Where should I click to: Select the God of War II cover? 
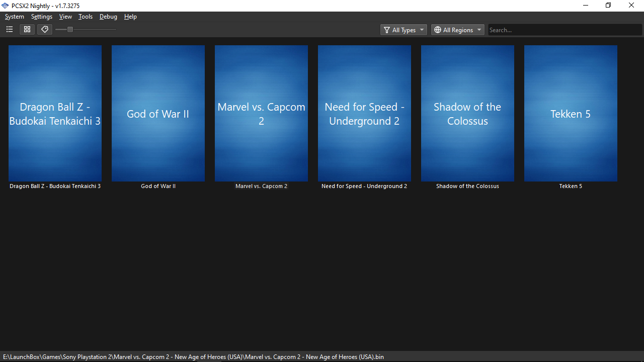tap(158, 113)
